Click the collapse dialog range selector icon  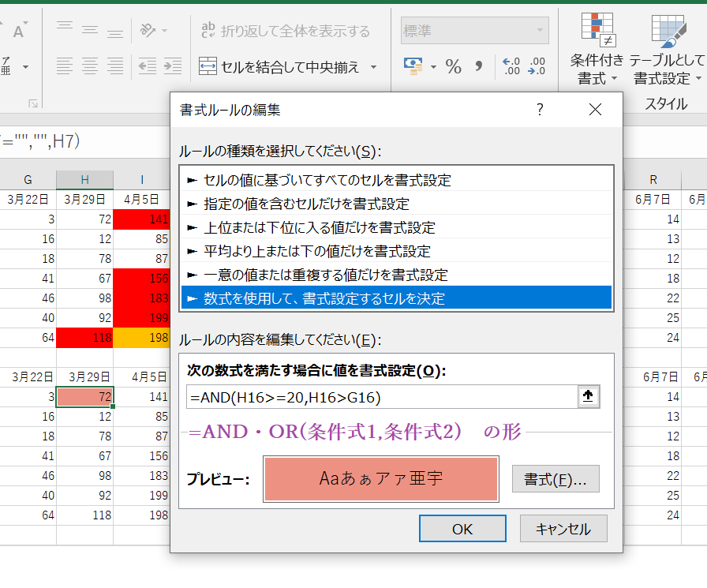point(589,396)
